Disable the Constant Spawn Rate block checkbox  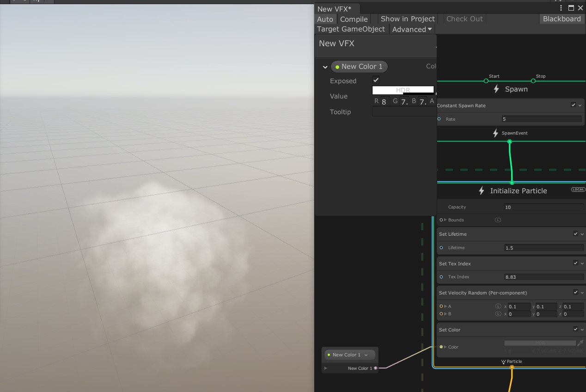[574, 105]
